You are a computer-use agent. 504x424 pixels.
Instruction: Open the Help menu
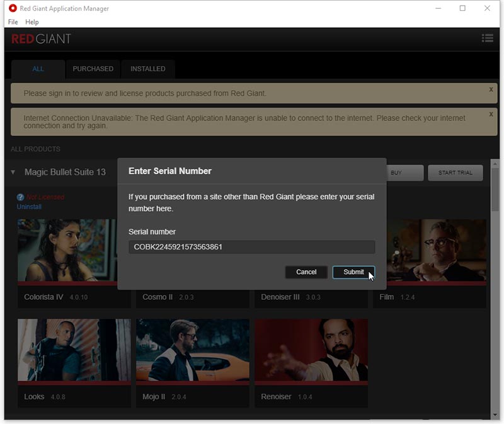[32, 22]
